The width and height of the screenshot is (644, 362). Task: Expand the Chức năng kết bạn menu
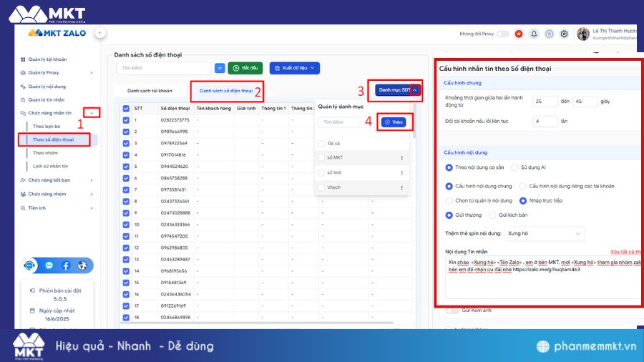coord(92,180)
